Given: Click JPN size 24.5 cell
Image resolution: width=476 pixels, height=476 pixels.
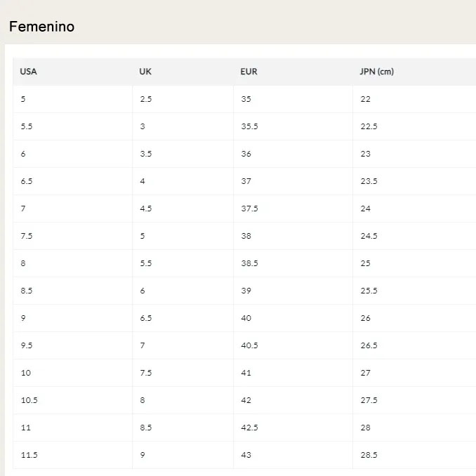Looking at the screenshot, I should click(414, 236).
